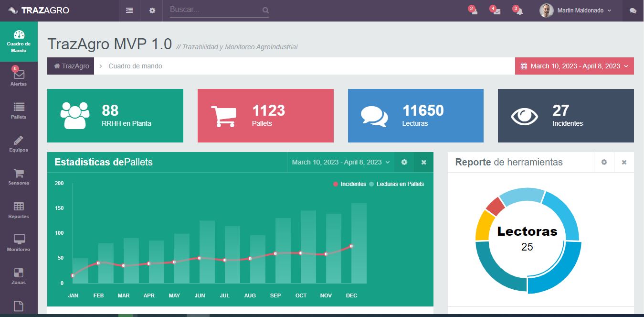
Task: Open settings gear in top navbar
Action: pos(152,11)
